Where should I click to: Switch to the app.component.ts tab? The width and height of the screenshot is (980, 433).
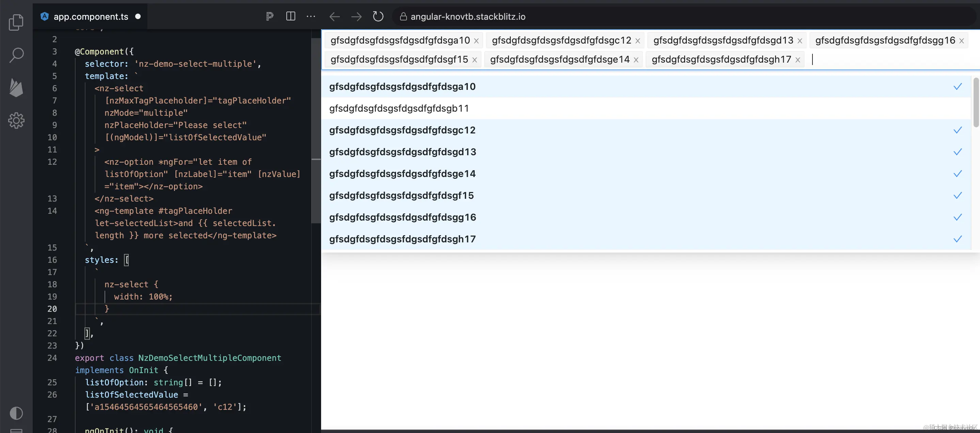point(91,16)
